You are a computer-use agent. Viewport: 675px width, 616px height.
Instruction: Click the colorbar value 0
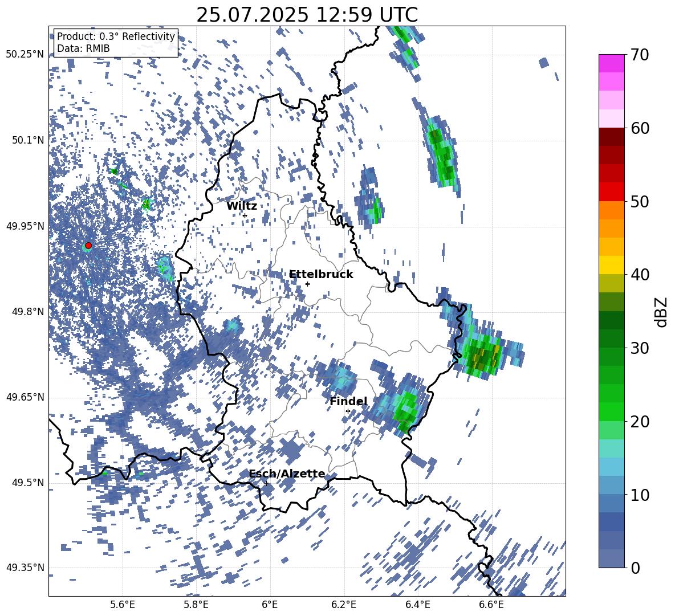636,568
